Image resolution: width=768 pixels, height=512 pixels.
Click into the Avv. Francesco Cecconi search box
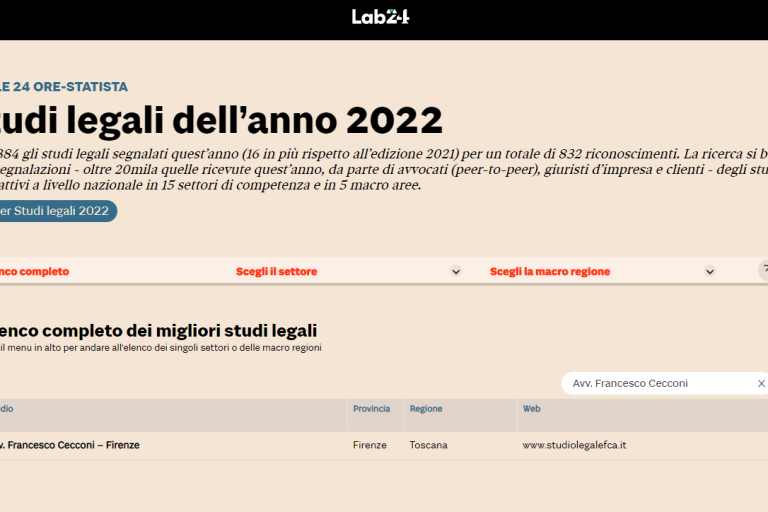655,383
